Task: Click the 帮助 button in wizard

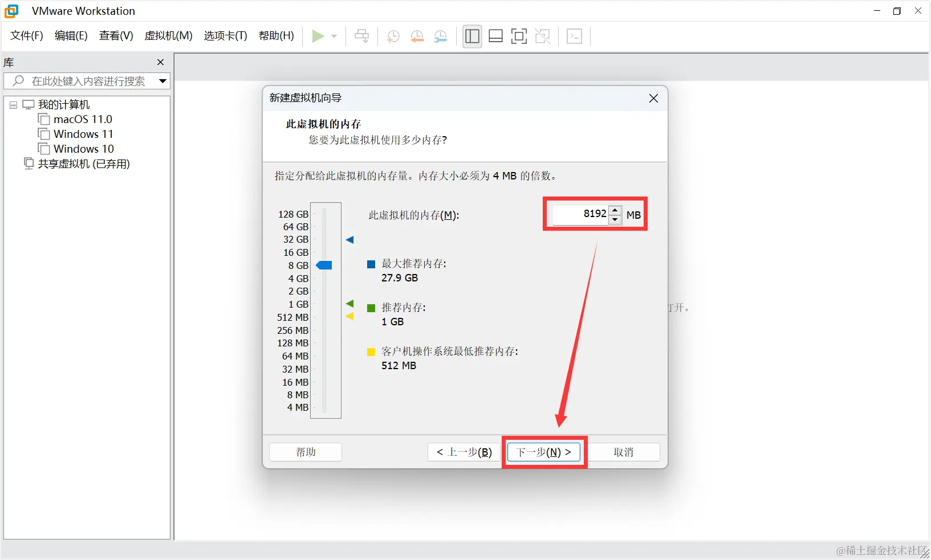Action: tap(306, 452)
